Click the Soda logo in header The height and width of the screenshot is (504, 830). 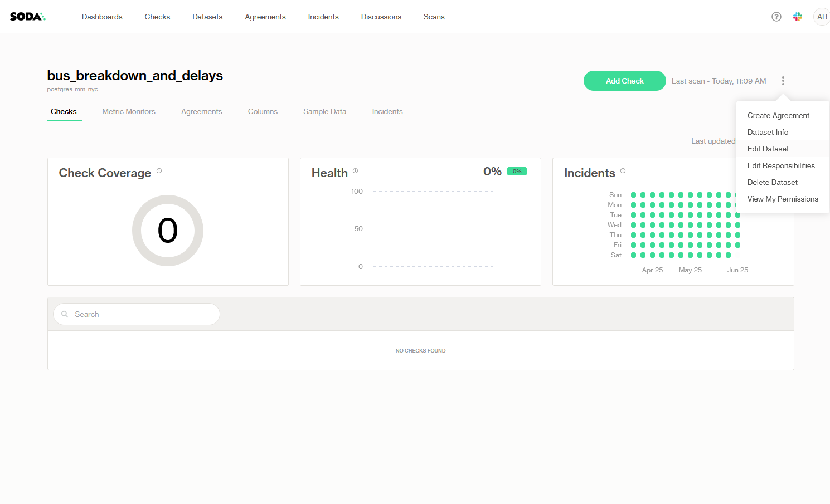point(27,17)
